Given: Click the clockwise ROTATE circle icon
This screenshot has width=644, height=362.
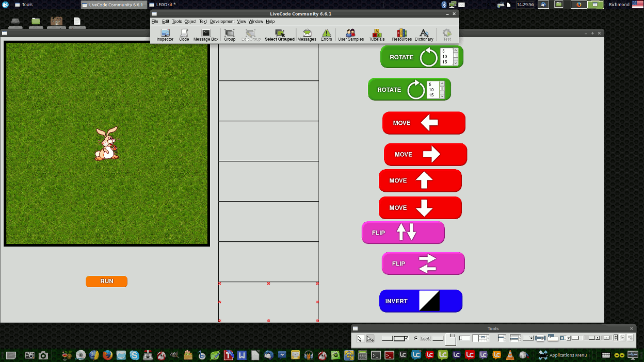Looking at the screenshot, I should click(416, 90).
